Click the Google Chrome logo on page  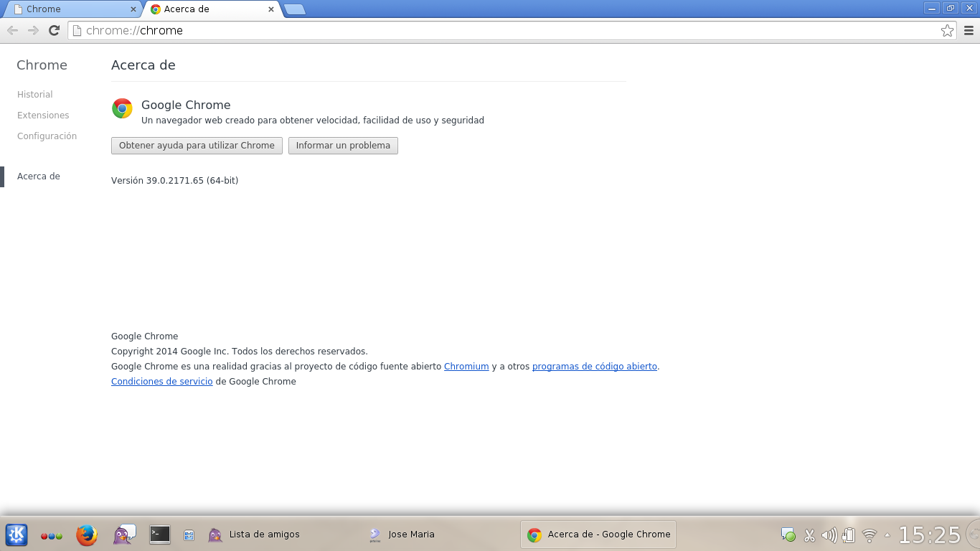click(x=122, y=108)
